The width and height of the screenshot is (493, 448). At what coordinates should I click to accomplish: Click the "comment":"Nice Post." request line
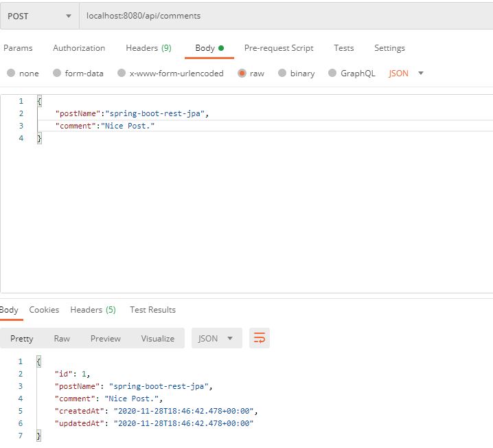(105, 126)
